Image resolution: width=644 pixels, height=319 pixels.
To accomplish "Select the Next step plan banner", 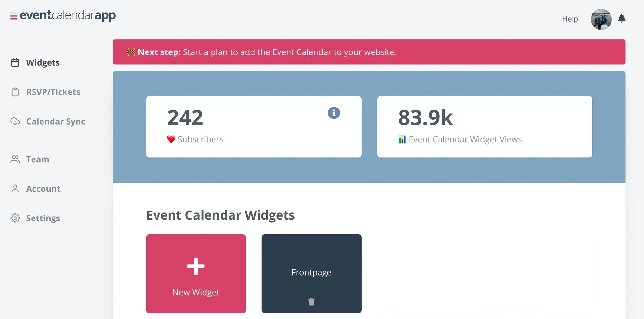I will coord(369,52).
